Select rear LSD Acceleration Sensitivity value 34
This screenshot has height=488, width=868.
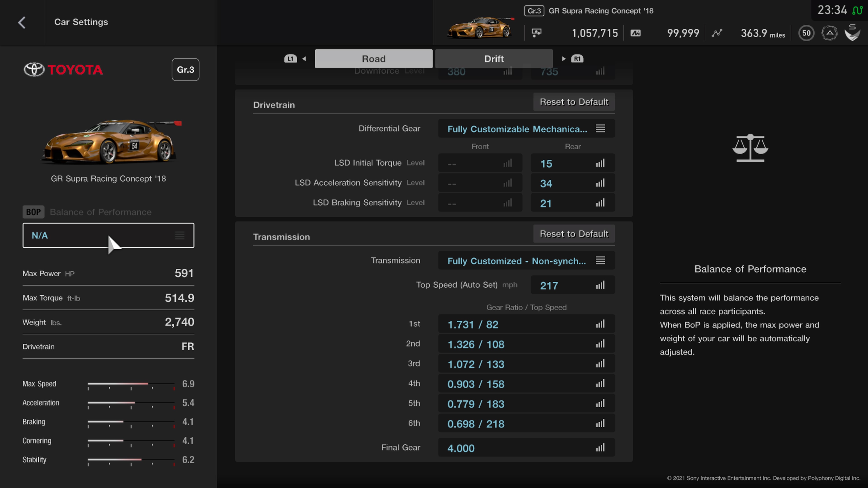573,183
